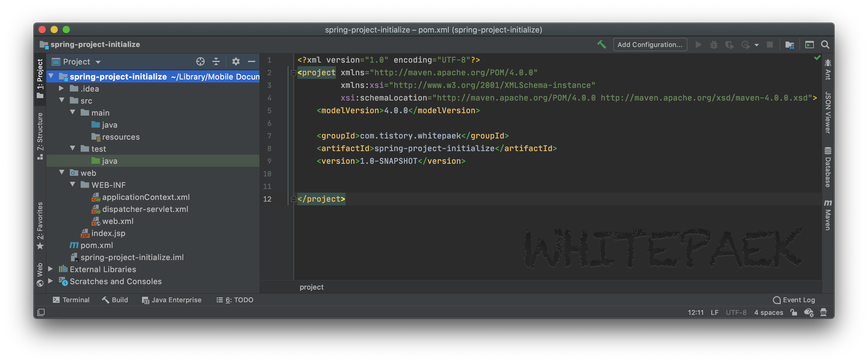The image size is (868, 363).
Task: Collapse the test folder
Action: 73,148
